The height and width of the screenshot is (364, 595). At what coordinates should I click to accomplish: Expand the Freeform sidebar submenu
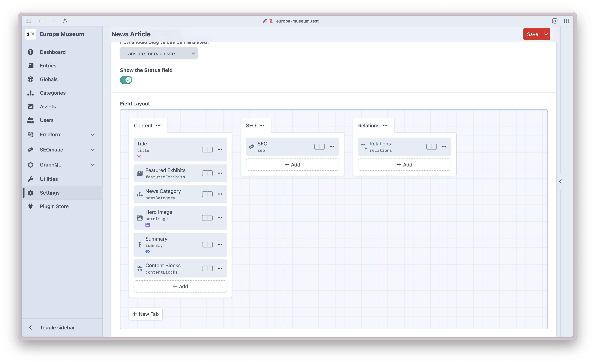92,135
